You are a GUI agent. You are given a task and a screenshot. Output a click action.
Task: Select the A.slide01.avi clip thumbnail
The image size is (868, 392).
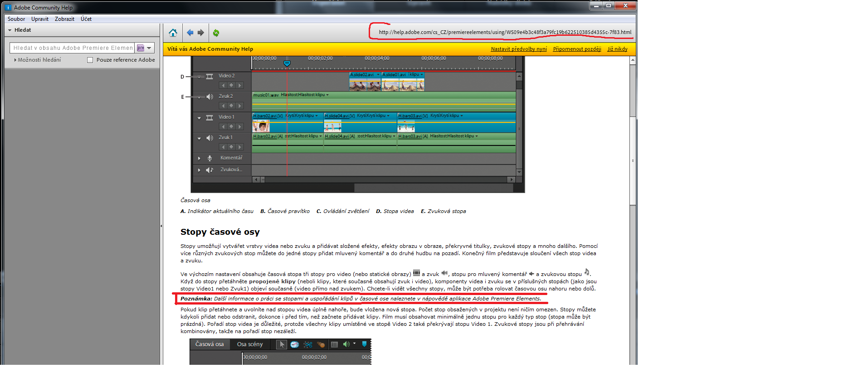coord(403,84)
